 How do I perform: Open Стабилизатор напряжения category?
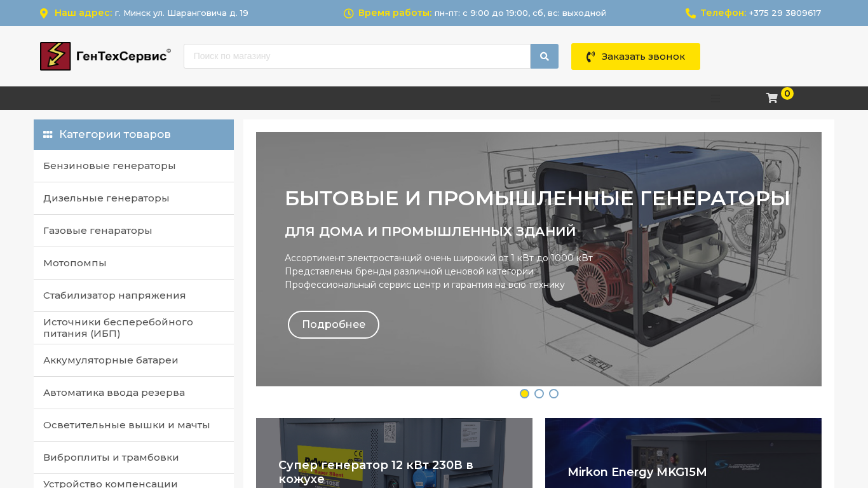point(133,295)
